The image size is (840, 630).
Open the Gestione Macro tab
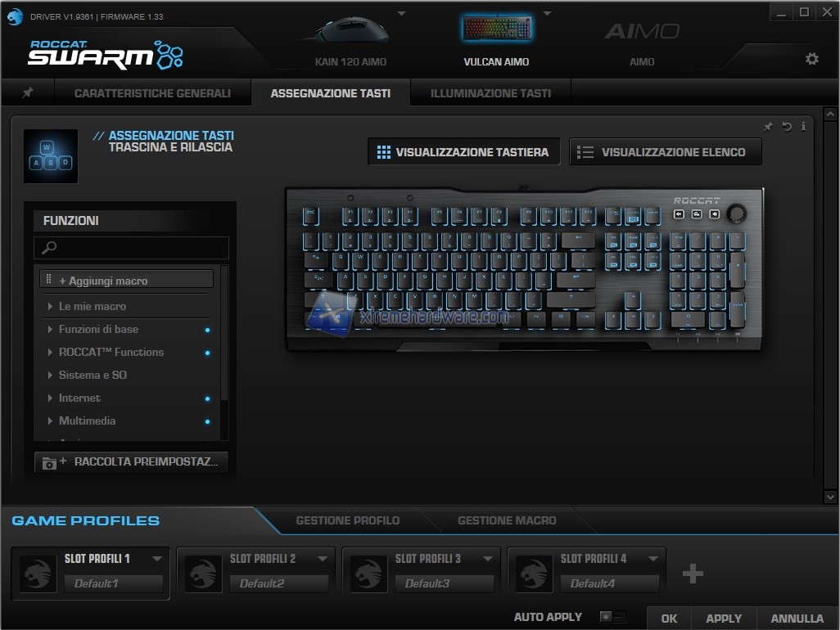point(506,520)
